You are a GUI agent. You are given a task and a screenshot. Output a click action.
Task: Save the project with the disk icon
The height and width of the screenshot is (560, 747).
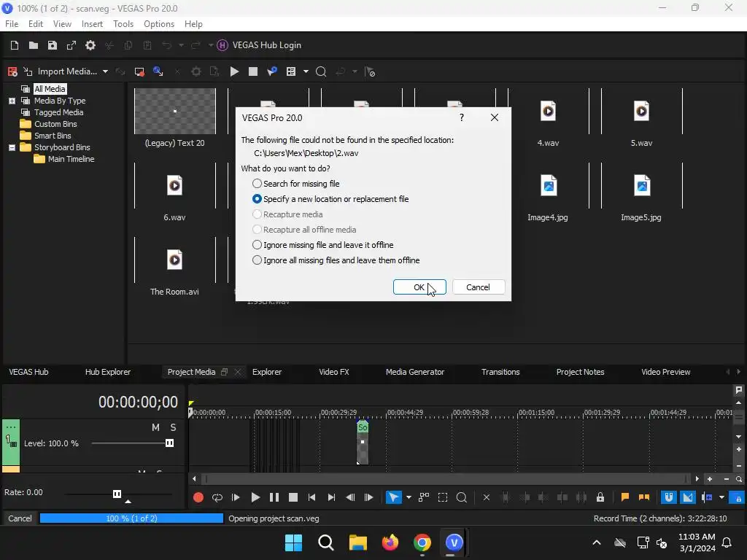[53, 45]
